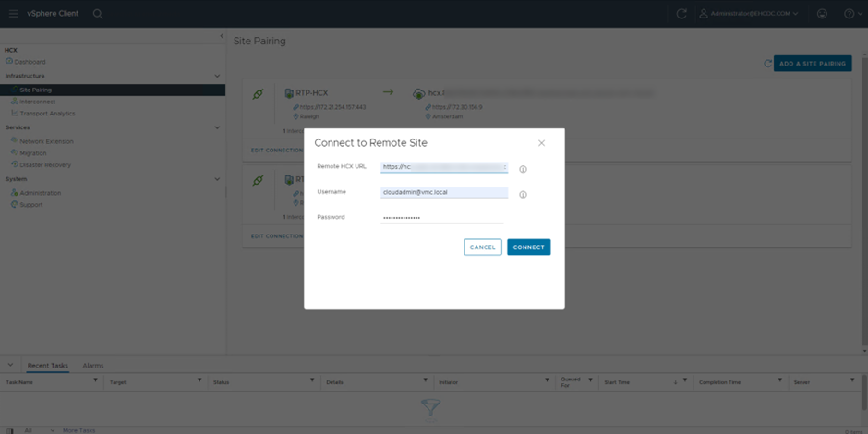Select the Recent Tasks tab
Screen dimensions: 868x434
click(x=47, y=366)
